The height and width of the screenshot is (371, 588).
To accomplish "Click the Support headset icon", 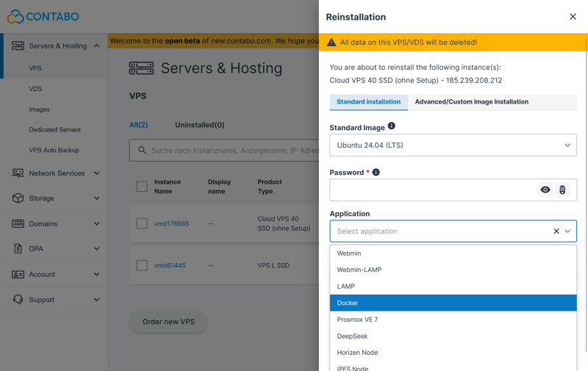I will click(x=18, y=300).
